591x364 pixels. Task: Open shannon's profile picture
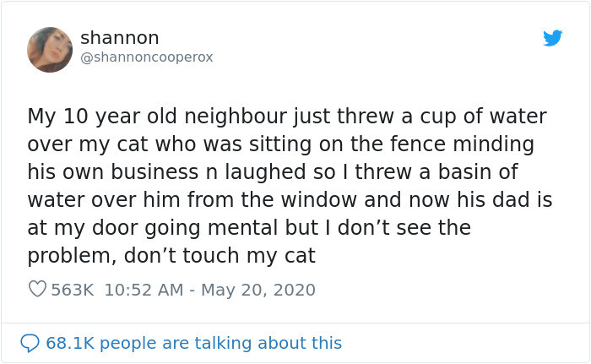(50, 50)
